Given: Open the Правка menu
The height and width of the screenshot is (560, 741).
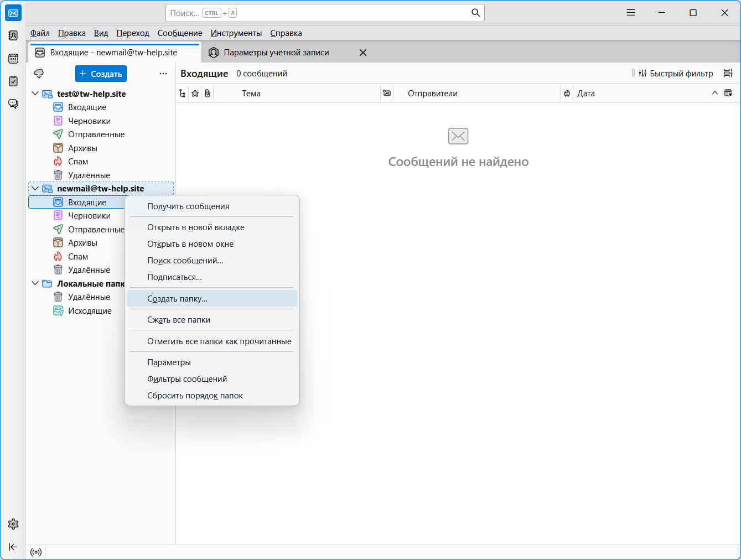Looking at the screenshot, I should click(72, 33).
